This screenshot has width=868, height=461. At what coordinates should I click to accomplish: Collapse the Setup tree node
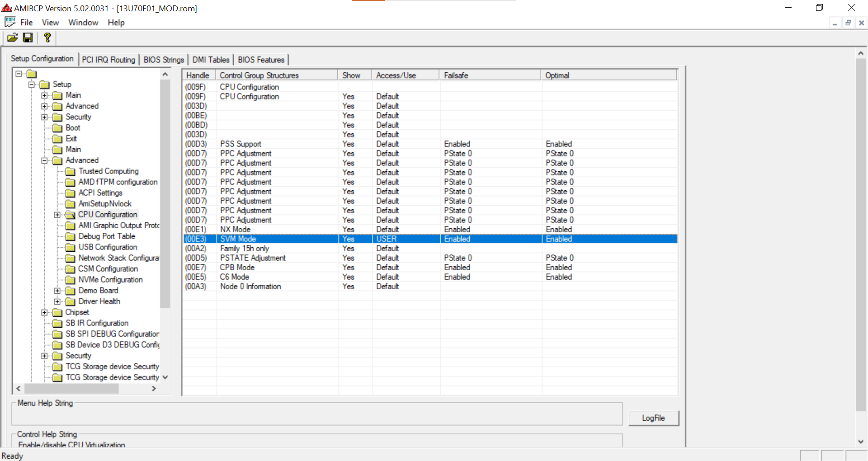tap(32, 85)
